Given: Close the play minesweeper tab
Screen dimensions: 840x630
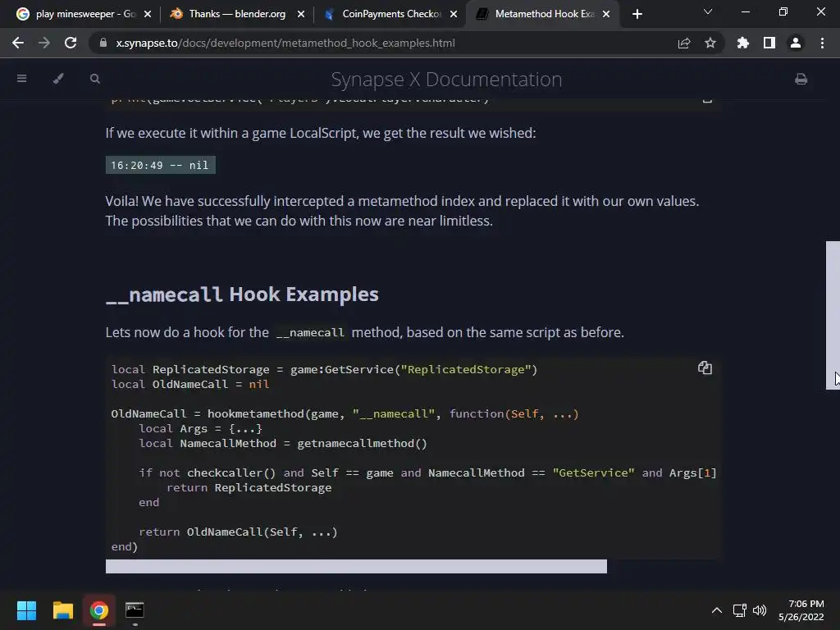Looking at the screenshot, I should point(148,14).
